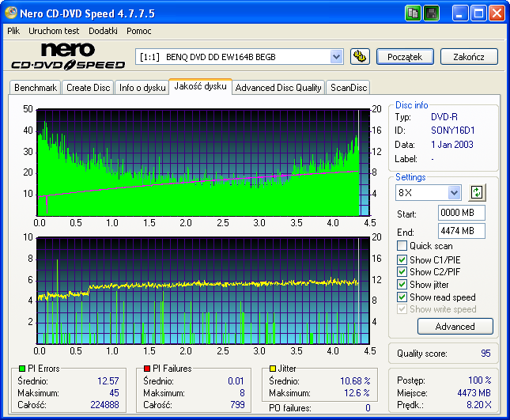The image size is (510, 420).
Task: Click the Prędk. 8.20 X value
Action: click(479, 405)
